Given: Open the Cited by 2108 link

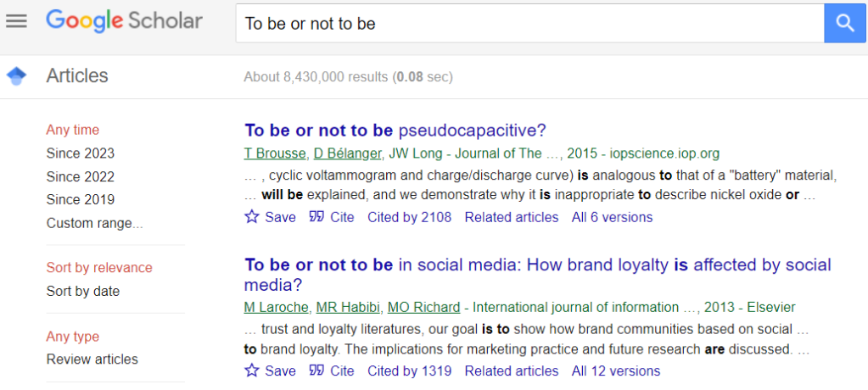Looking at the screenshot, I should tap(409, 217).
